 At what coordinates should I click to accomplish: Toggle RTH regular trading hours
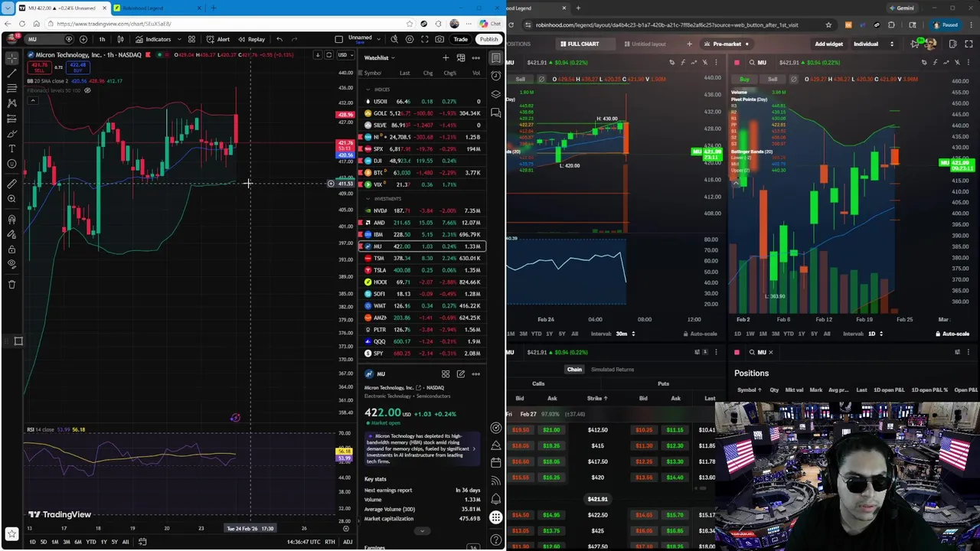pyautogui.click(x=330, y=542)
